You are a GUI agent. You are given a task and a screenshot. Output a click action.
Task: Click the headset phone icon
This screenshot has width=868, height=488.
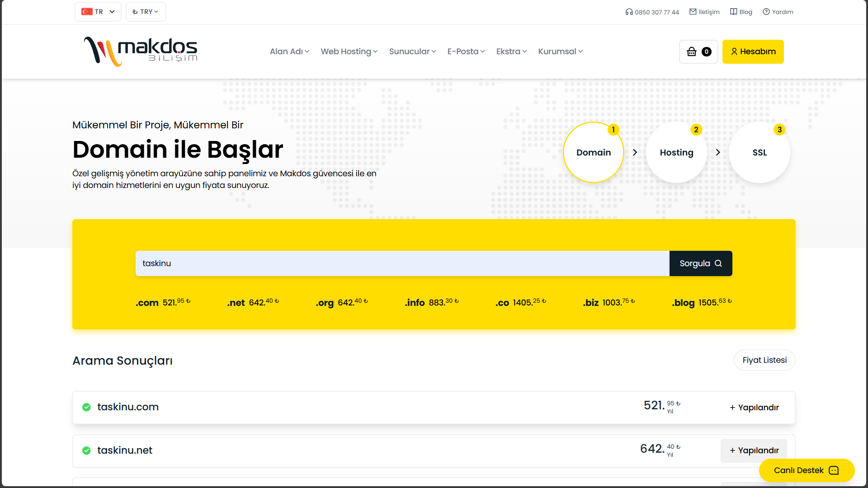pos(629,12)
